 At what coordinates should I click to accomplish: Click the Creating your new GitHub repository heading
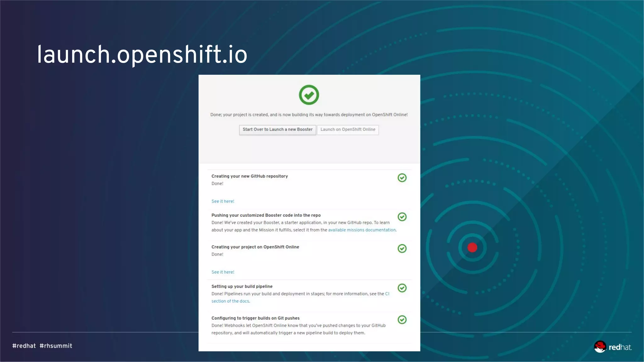tap(249, 176)
